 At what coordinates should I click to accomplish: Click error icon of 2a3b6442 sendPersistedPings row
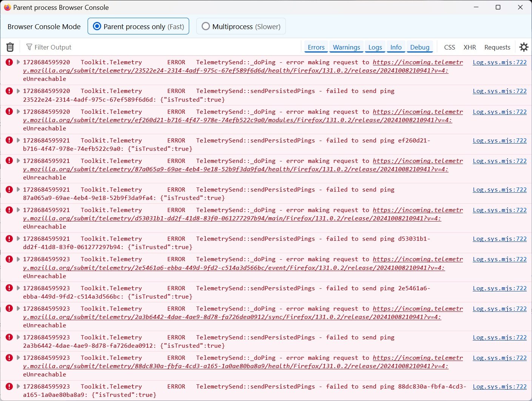point(9,337)
